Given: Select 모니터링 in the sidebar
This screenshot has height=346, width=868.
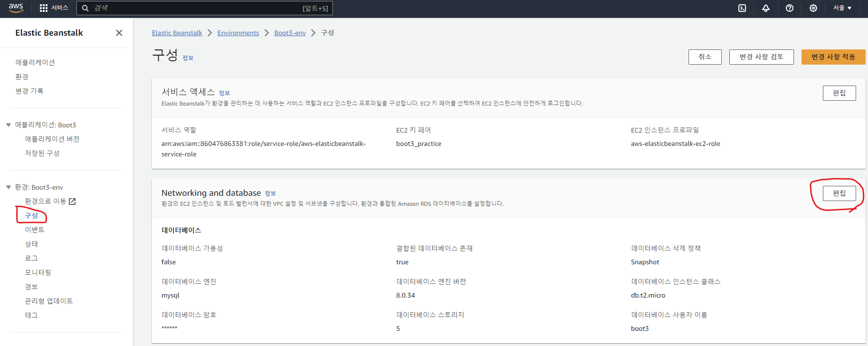Looking at the screenshot, I should point(38,272).
